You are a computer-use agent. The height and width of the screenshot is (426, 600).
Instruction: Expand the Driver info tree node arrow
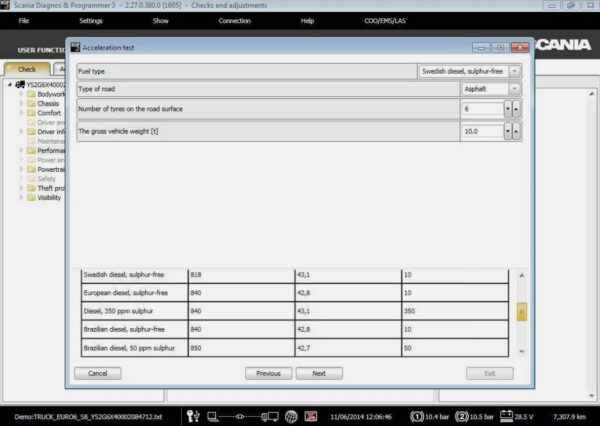pyautogui.click(x=21, y=131)
